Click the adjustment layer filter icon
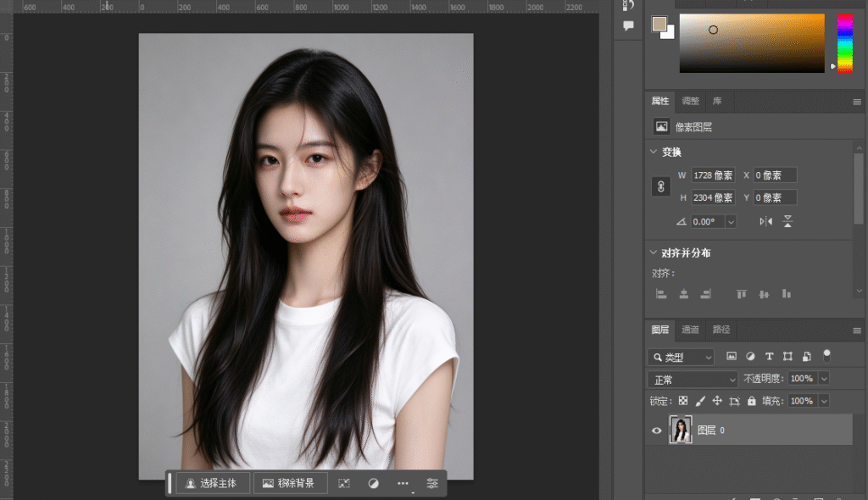This screenshot has width=868, height=500. (x=750, y=357)
